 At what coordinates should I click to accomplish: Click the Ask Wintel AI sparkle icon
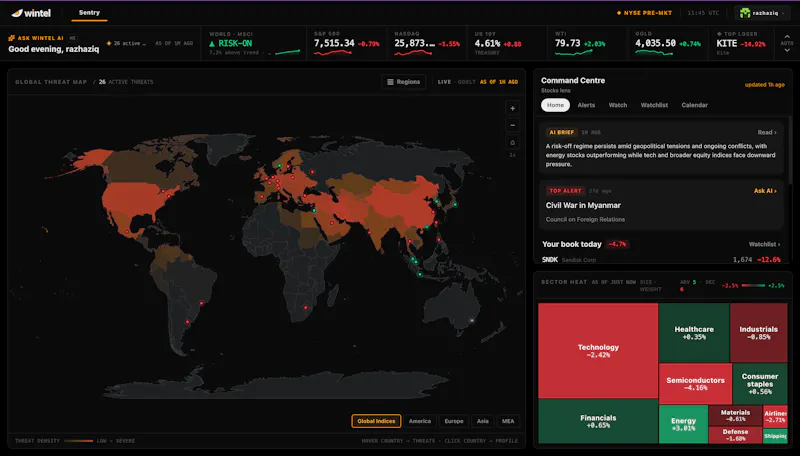pos(11,38)
